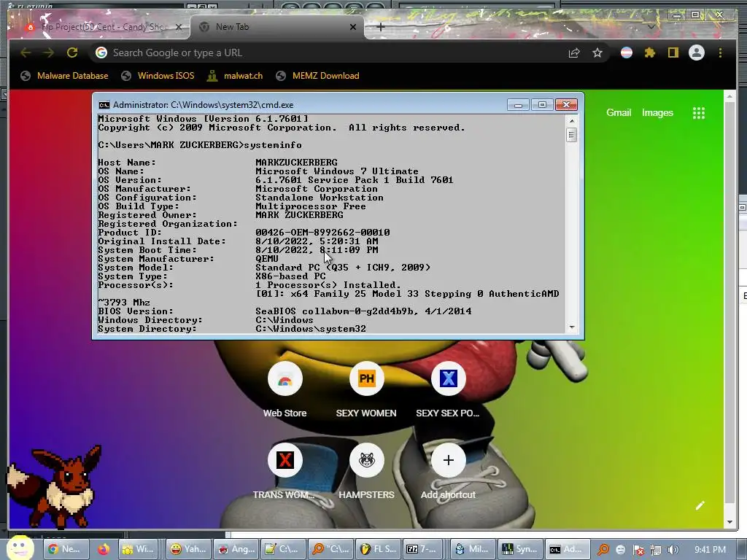The height and width of the screenshot is (560, 747).
Task: Open the network tray icon
Action: (x=656, y=550)
